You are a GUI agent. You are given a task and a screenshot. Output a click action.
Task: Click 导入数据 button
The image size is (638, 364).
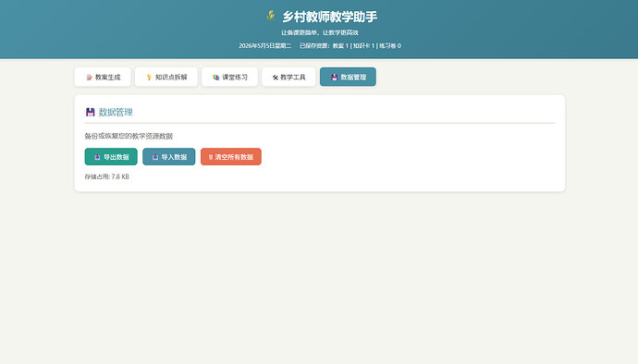tap(169, 156)
